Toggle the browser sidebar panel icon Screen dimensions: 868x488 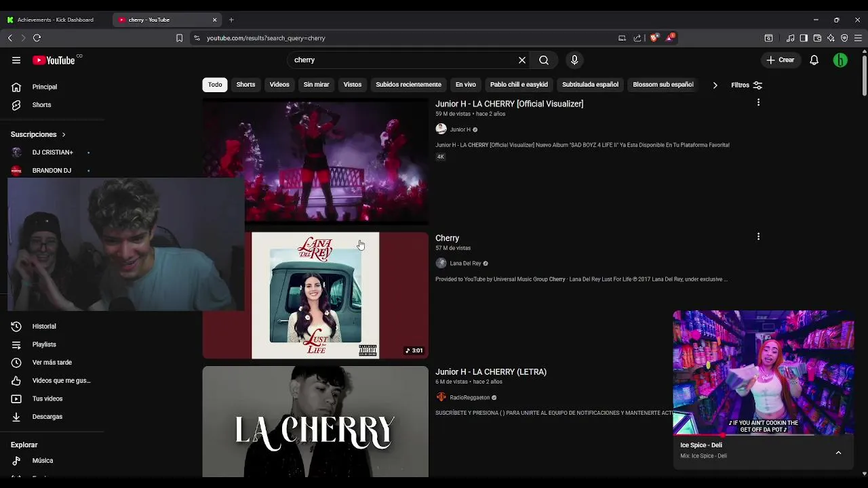coord(804,38)
